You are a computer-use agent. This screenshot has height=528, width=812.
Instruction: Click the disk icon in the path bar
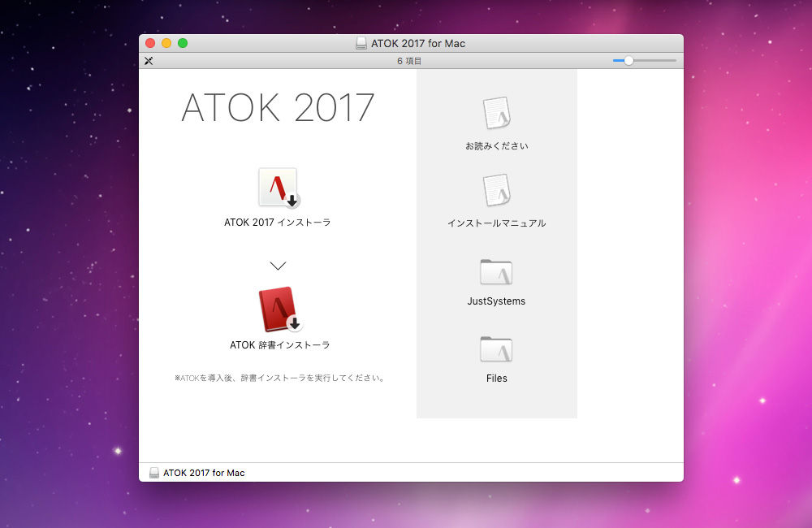pyautogui.click(x=153, y=473)
